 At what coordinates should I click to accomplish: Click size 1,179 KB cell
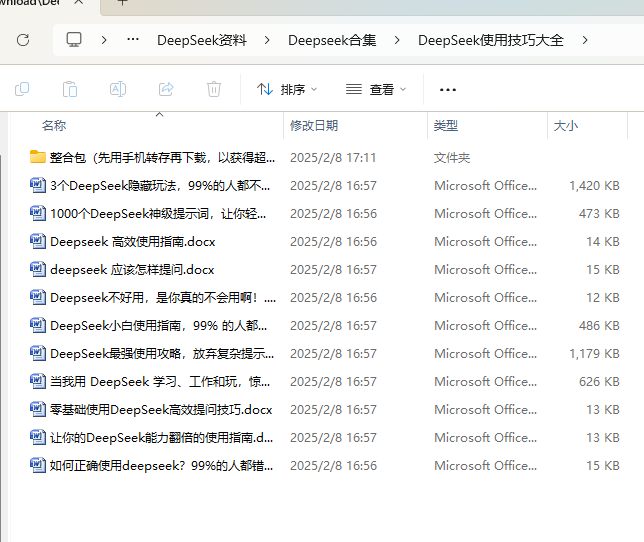coord(594,354)
